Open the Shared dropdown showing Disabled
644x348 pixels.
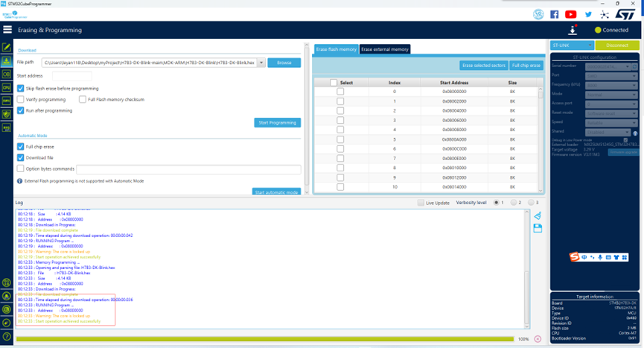608,133
